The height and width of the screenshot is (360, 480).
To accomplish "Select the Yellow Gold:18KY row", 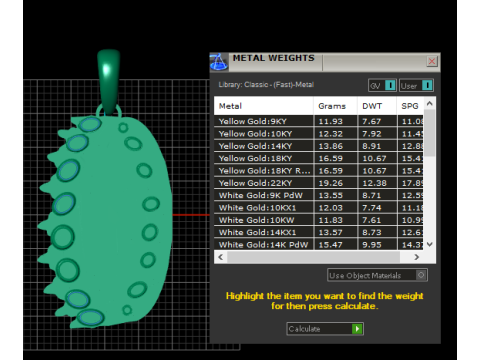I will (318, 158).
